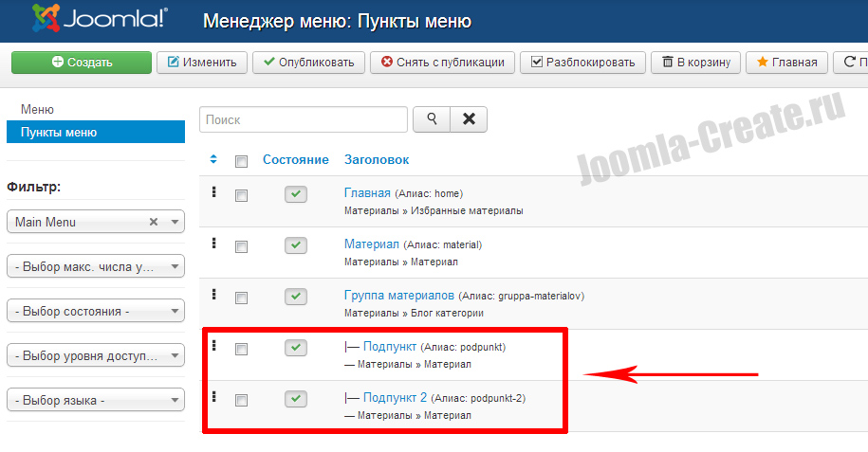Click the search magnifier icon button

tap(432, 119)
